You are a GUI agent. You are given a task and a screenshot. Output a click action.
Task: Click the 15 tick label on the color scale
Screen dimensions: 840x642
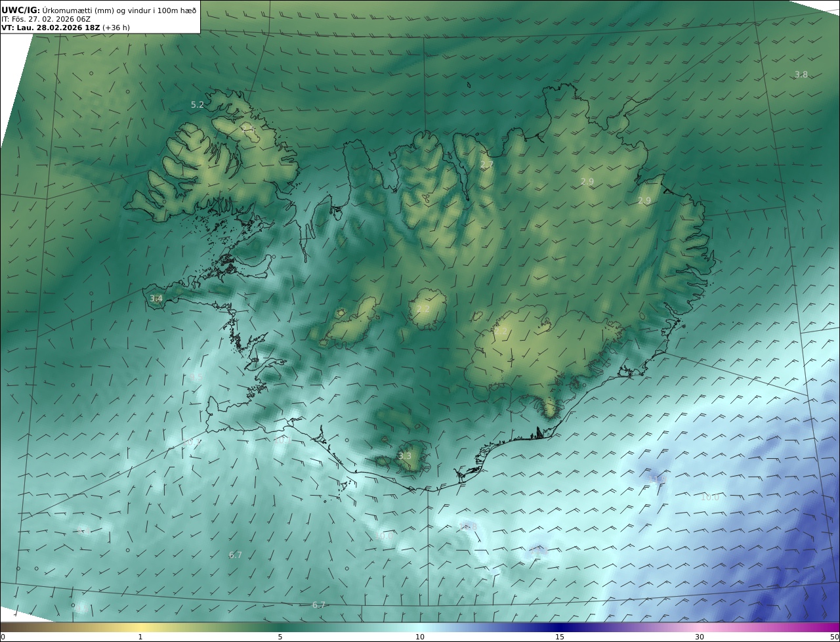coord(560,637)
